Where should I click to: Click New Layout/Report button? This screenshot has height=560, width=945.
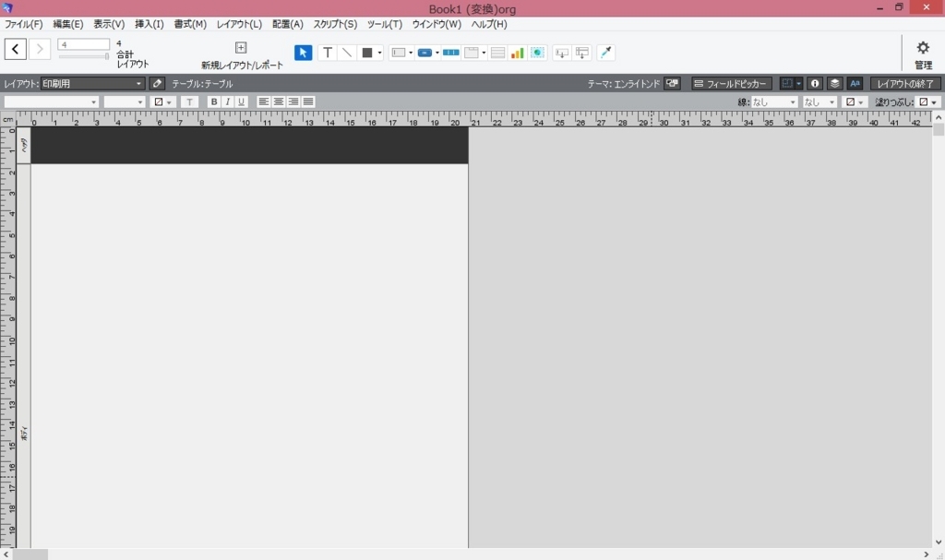[242, 55]
